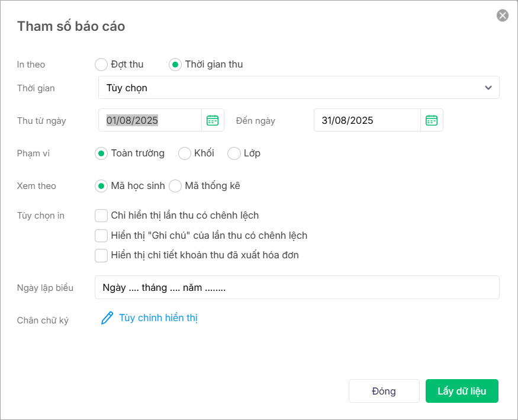
Task: Expand the Thời gian dropdown
Action: pyautogui.click(x=298, y=88)
